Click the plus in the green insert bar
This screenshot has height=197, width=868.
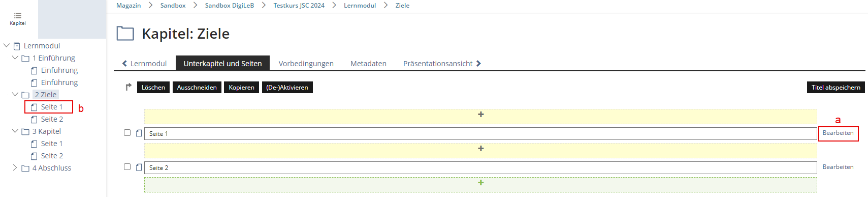tap(480, 183)
